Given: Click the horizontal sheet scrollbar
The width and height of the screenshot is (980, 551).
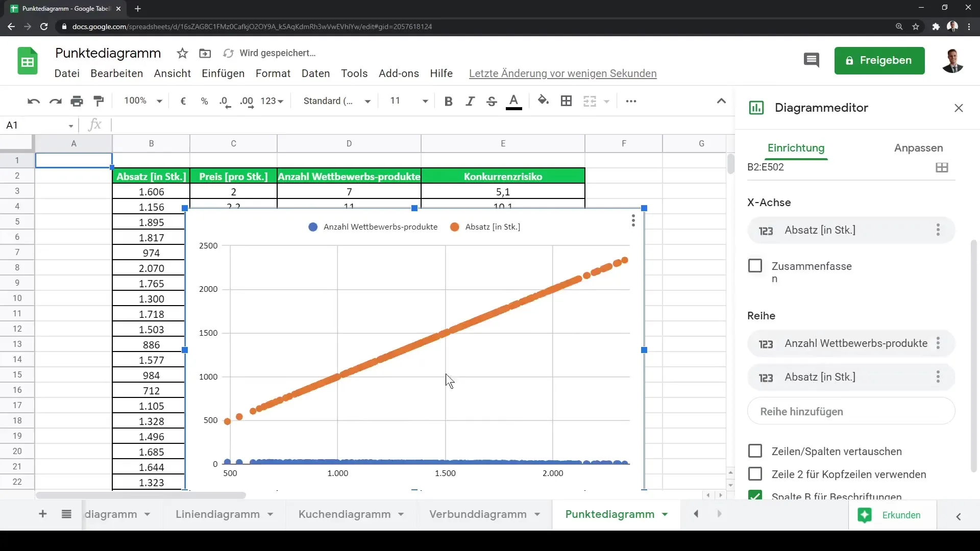Looking at the screenshot, I should [141, 495].
